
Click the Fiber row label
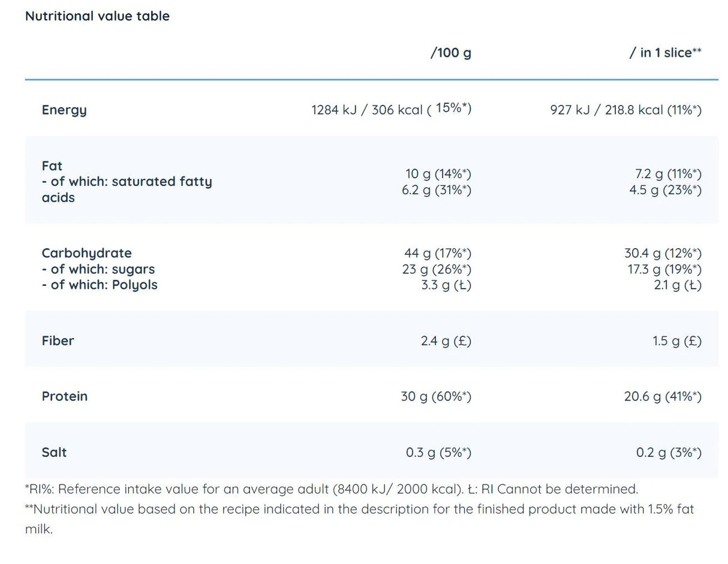click(58, 340)
